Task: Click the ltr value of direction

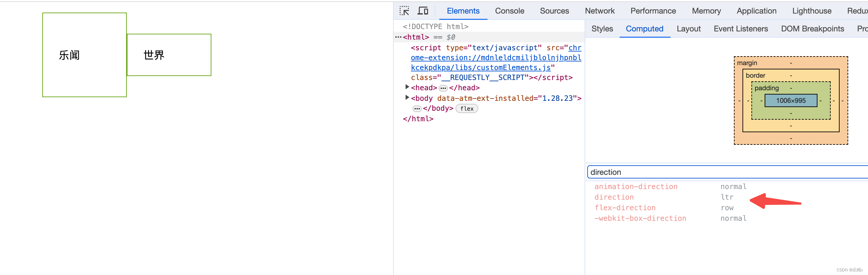Action: tap(727, 197)
